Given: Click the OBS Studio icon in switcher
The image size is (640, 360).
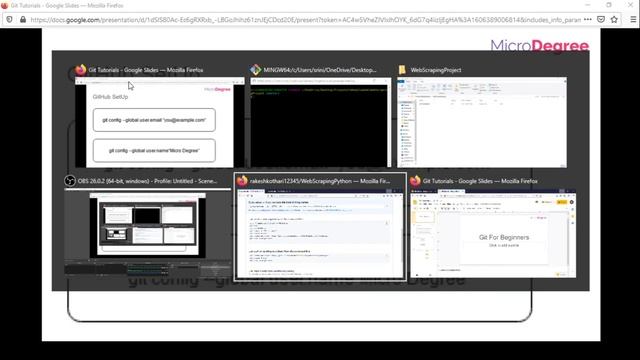Looking at the screenshot, I should 70,181.
